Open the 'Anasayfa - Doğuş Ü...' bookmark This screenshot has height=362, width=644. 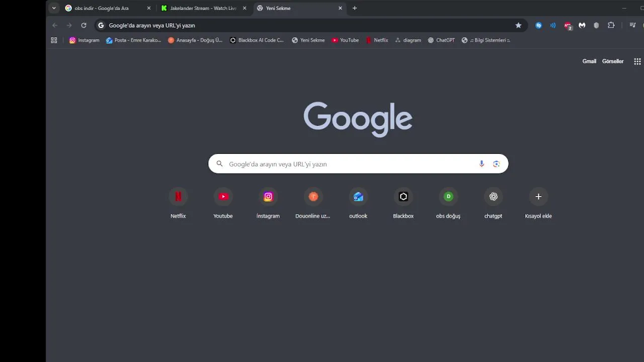click(195, 40)
